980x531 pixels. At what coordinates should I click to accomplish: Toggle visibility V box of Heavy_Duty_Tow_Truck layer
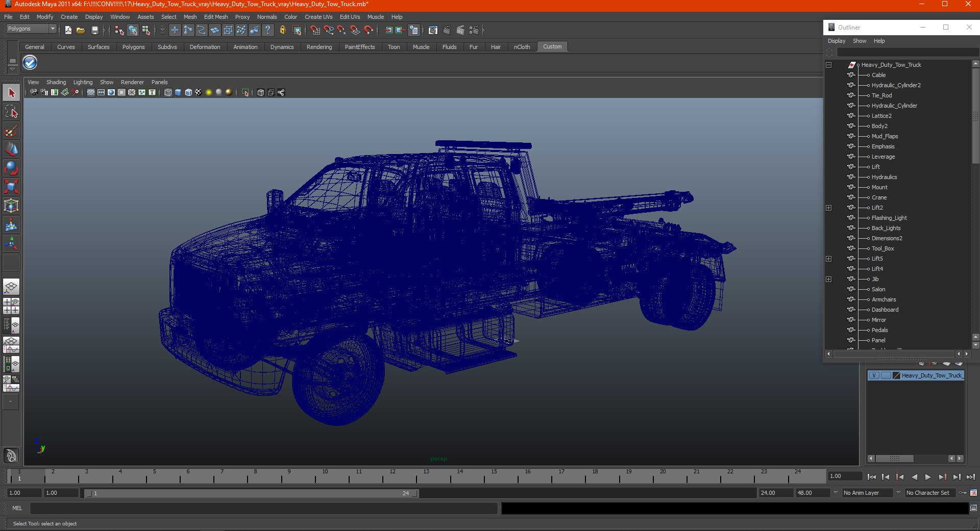point(874,375)
